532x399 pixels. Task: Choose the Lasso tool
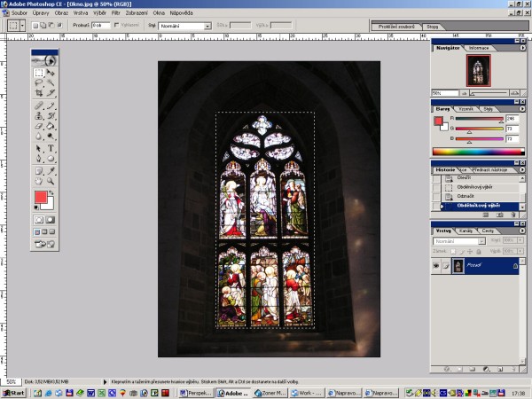[x=39, y=82]
